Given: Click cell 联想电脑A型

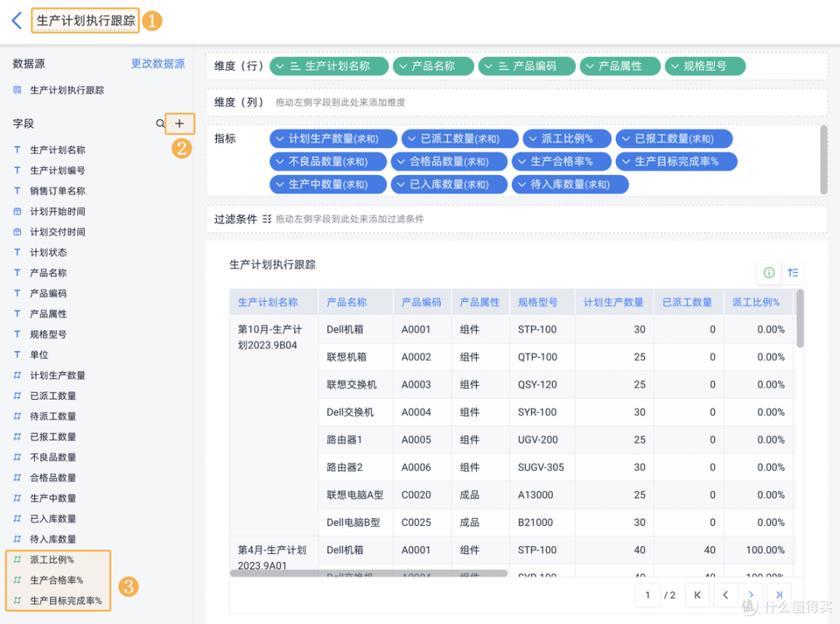Looking at the screenshot, I should click(x=355, y=495).
